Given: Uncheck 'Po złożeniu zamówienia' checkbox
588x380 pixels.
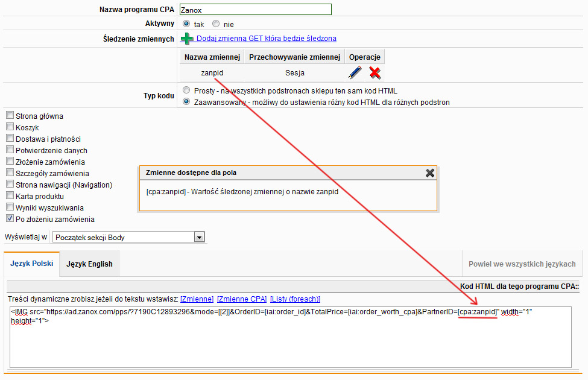Looking at the screenshot, I should 10,219.
